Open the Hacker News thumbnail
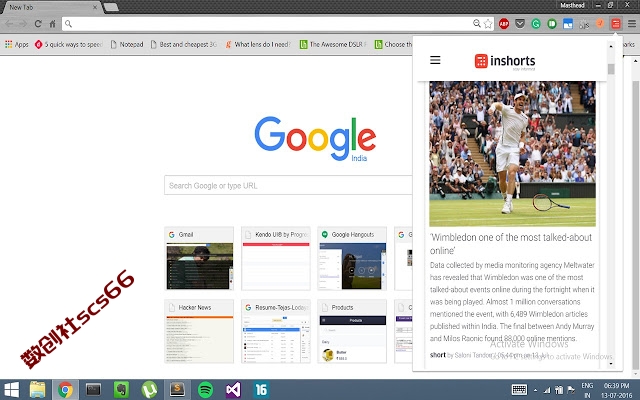640x400 pixels. pyautogui.click(x=199, y=331)
